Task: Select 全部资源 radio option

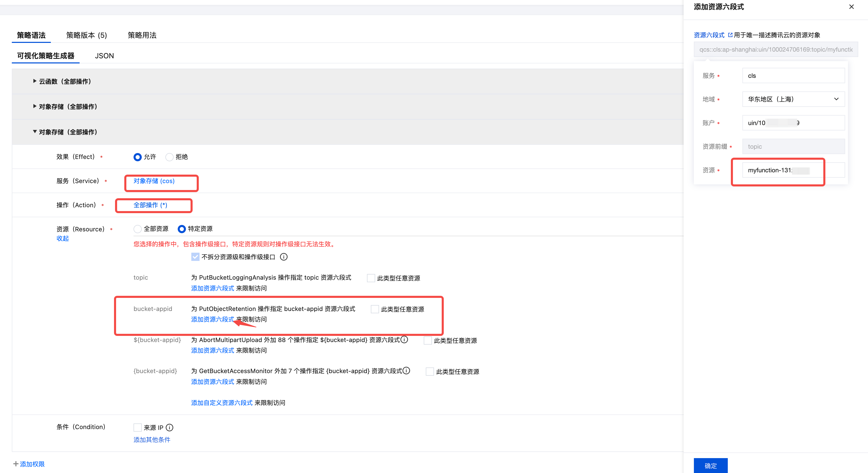Action: point(137,229)
